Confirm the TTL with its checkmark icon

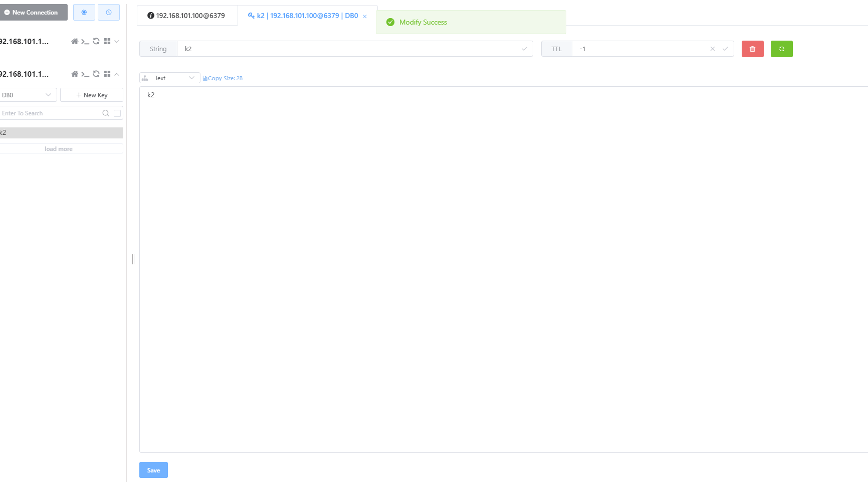[x=725, y=49]
